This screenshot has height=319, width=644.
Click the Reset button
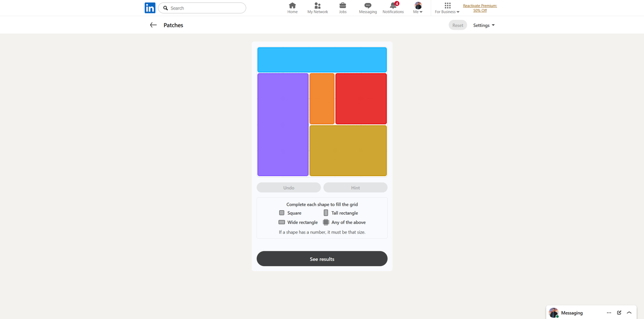click(x=458, y=25)
